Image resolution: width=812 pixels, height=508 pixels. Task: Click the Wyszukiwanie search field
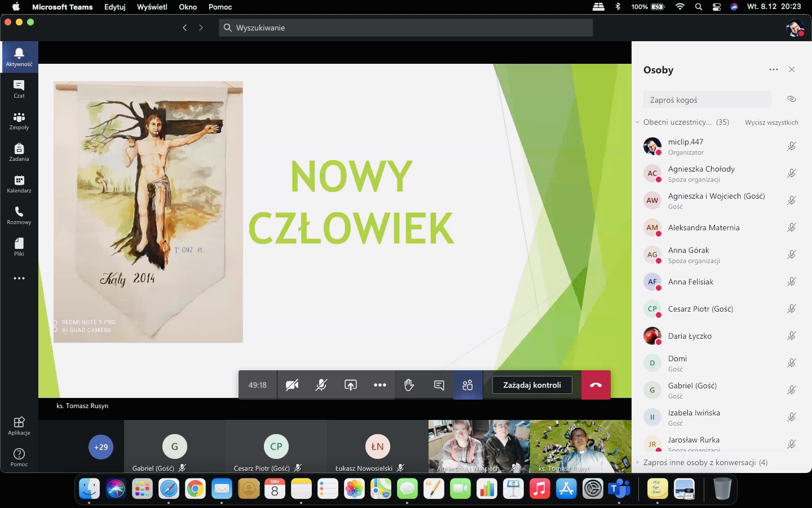pos(406,28)
